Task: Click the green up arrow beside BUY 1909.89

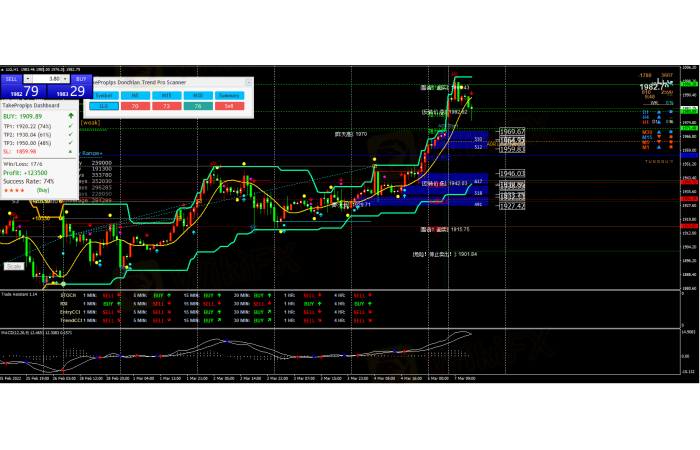Action: (x=69, y=116)
